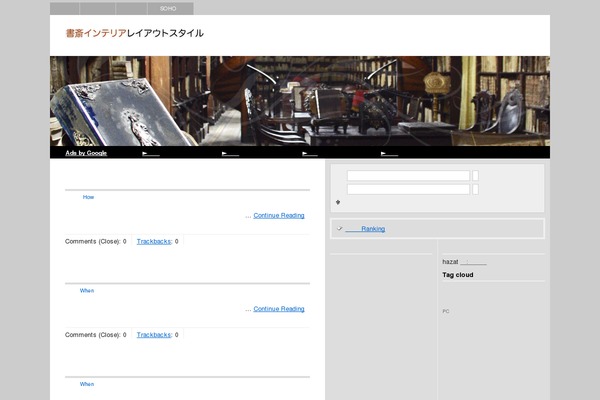The image size is (600, 400).
Task: Open the Ranking link
Action: 365,229
